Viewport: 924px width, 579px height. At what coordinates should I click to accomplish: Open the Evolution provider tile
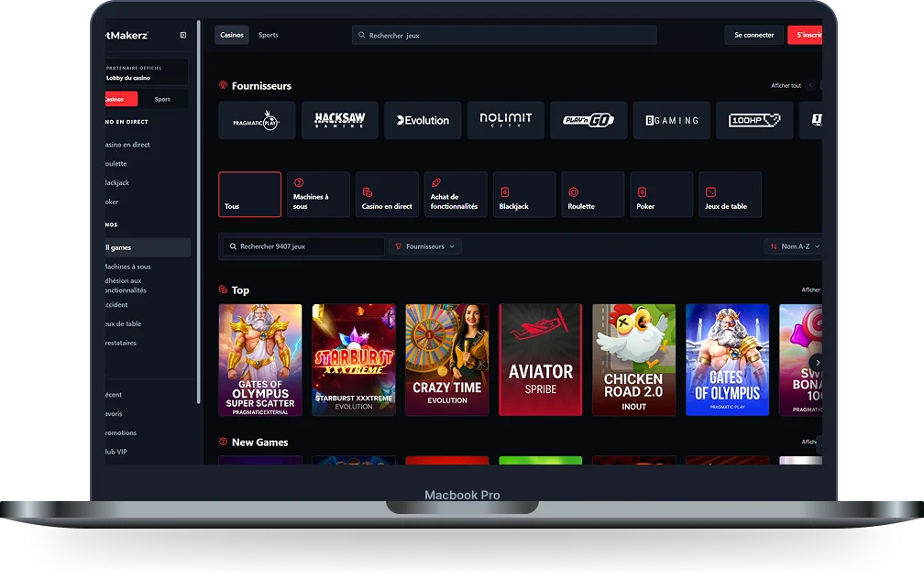tap(423, 120)
